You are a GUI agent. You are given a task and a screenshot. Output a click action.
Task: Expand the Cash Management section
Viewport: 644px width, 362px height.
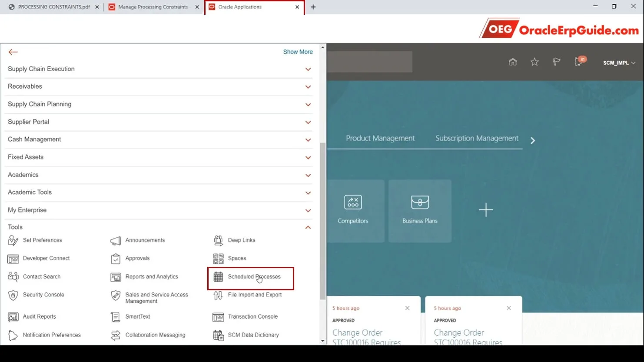308,140
